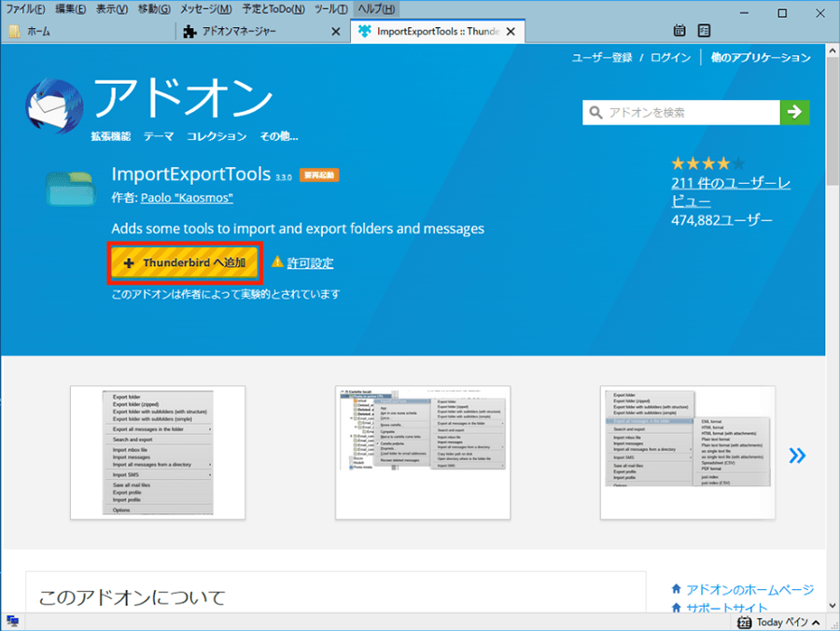Go to テーマ section
The height and width of the screenshot is (631, 840).
coord(159,136)
